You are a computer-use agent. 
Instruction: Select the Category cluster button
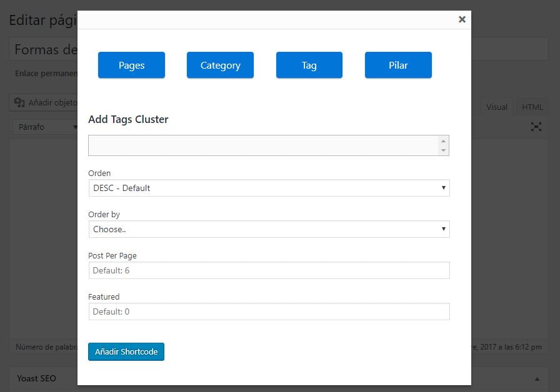[220, 65]
